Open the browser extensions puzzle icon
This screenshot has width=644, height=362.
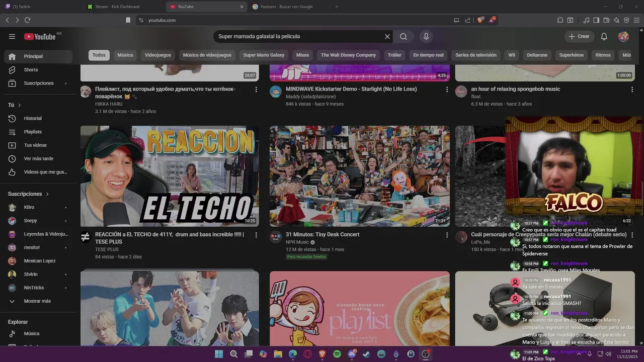click(x=560, y=20)
